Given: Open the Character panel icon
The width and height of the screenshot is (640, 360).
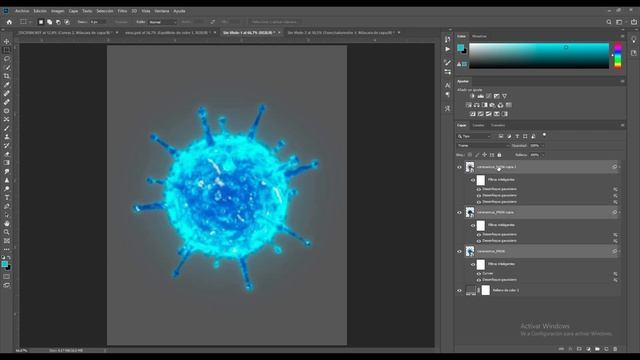Looking at the screenshot, I should [448, 85].
